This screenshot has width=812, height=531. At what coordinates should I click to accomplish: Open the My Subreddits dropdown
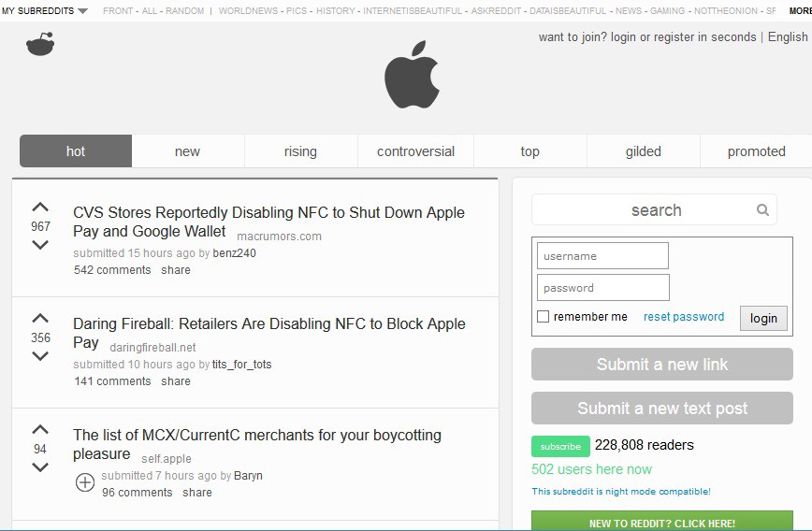point(45,10)
